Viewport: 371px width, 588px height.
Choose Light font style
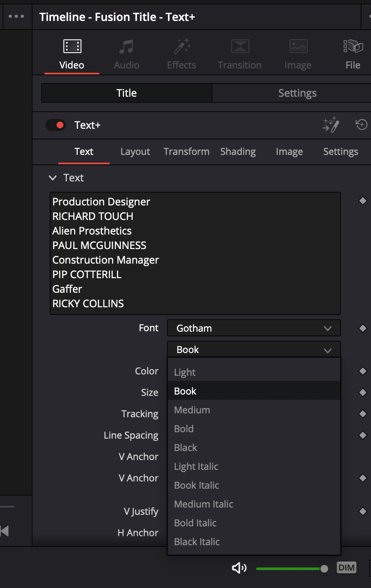[x=254, y=372]
